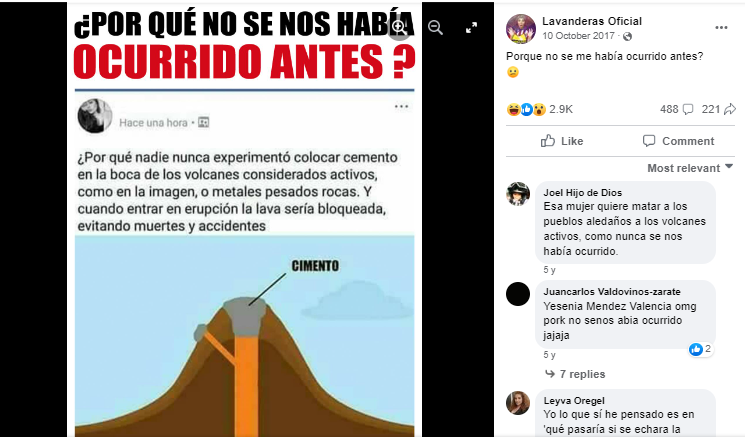Screen dimensions: 745x439
Task: Open Joel Hijo de Dios's profile name
Action: [583, 192]
